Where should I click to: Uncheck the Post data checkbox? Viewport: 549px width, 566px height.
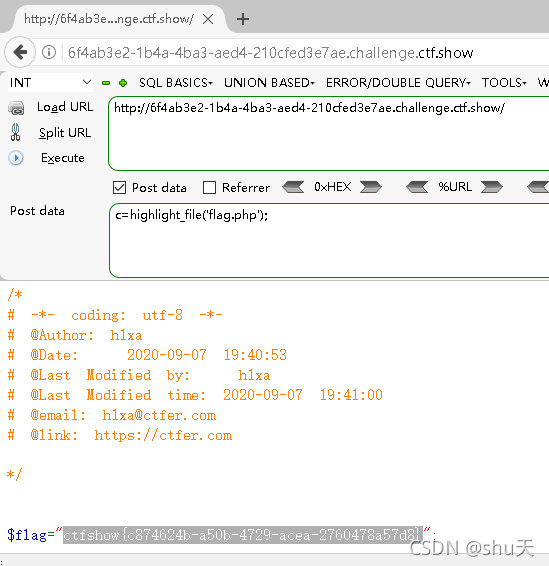(x=119, y=188)
